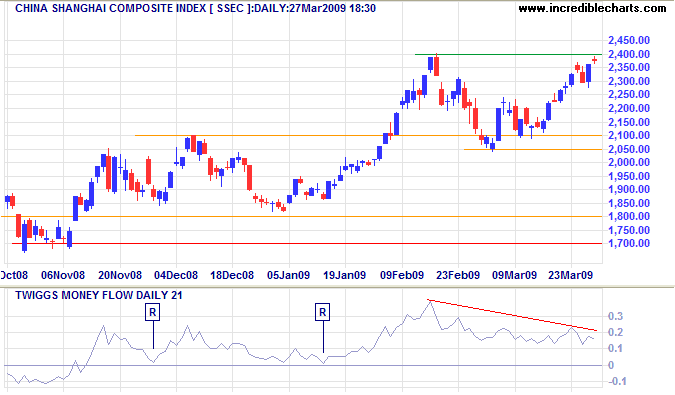Click the 23Mar09 date label
The image size is (675, 395).
[x=570, y=275]
